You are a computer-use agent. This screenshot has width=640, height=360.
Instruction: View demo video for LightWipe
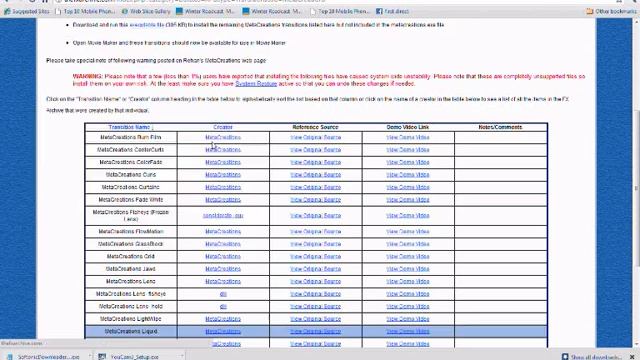coord(408,319)
